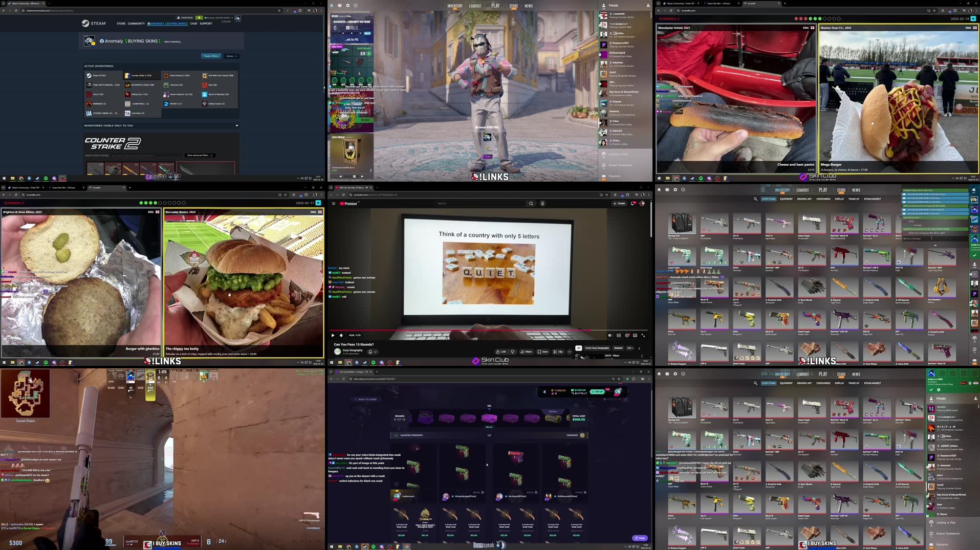Screen dimensions: 980x550
Task: Seek using the YouTube progress bar
Action: (x=486, y=330)
